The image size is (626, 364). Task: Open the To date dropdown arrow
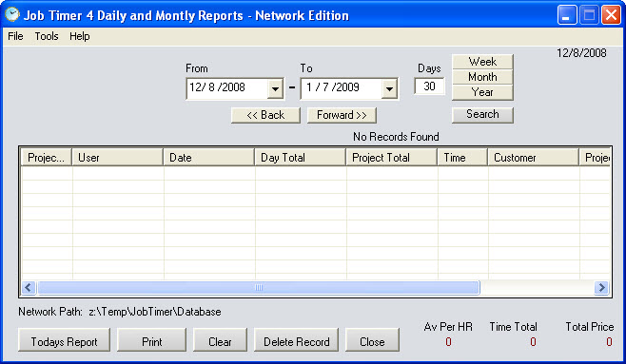[389, 88]
